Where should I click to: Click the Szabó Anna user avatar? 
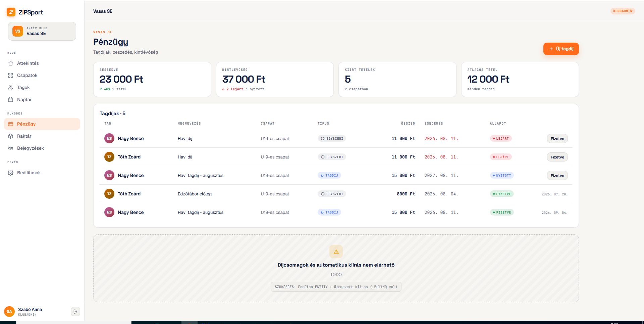(9, 312)
